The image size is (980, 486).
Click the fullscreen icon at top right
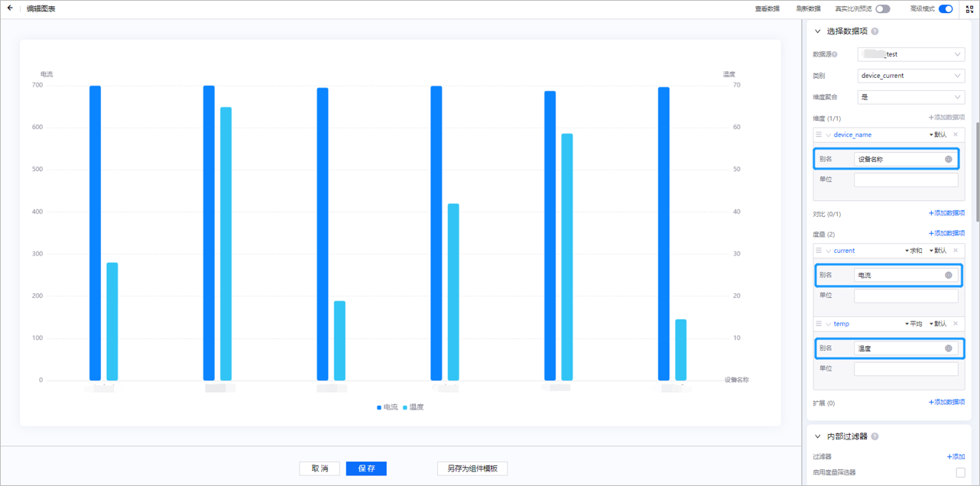click(969, 9)
